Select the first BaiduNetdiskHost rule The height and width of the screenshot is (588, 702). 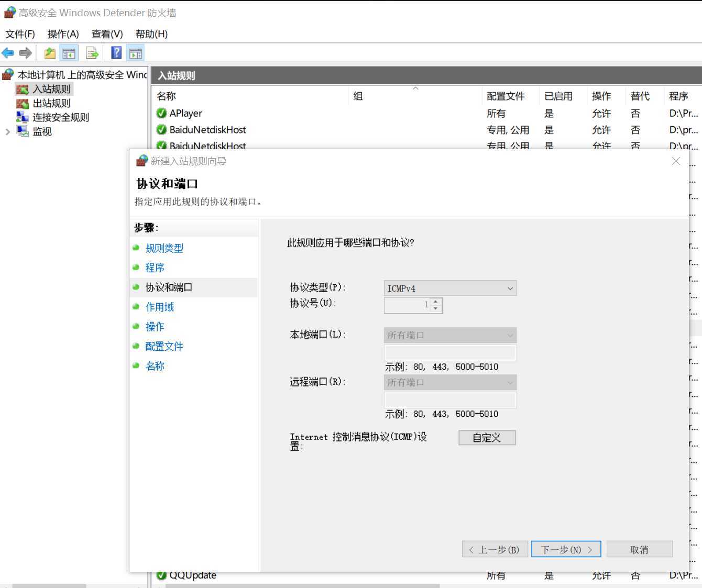[427, 129]
